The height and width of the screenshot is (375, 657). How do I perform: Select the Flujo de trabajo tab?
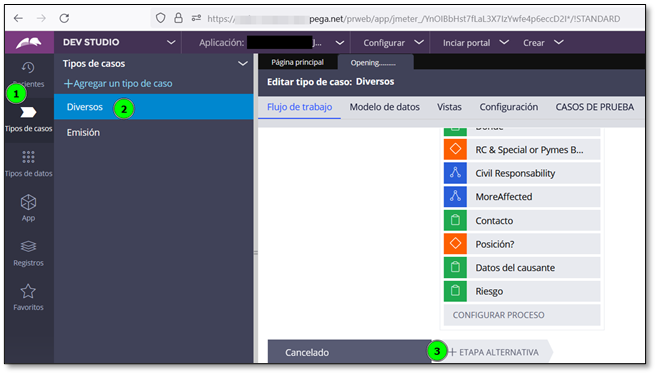(x=300, y=107)
